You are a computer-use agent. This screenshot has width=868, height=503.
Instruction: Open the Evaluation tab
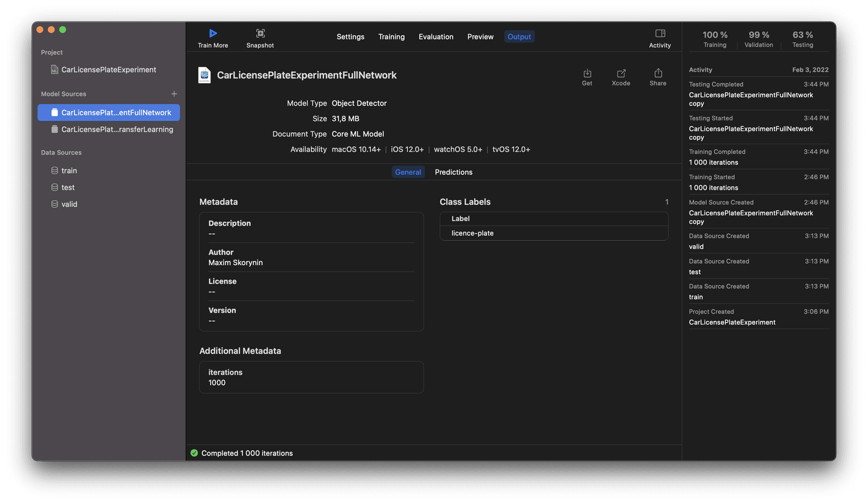coord(436,36)
